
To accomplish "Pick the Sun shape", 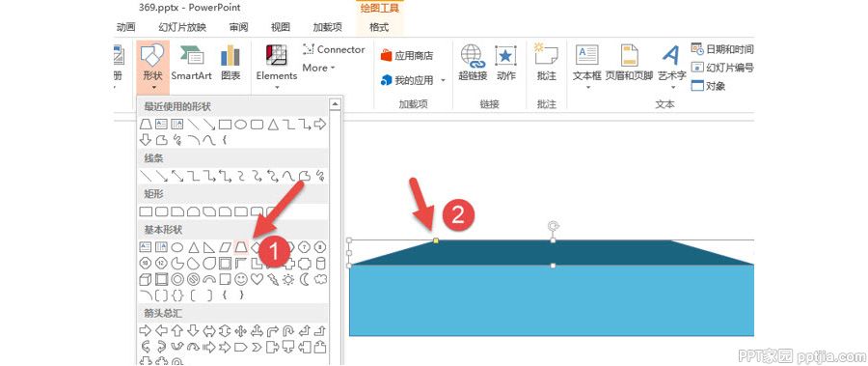I will [288, 279].
